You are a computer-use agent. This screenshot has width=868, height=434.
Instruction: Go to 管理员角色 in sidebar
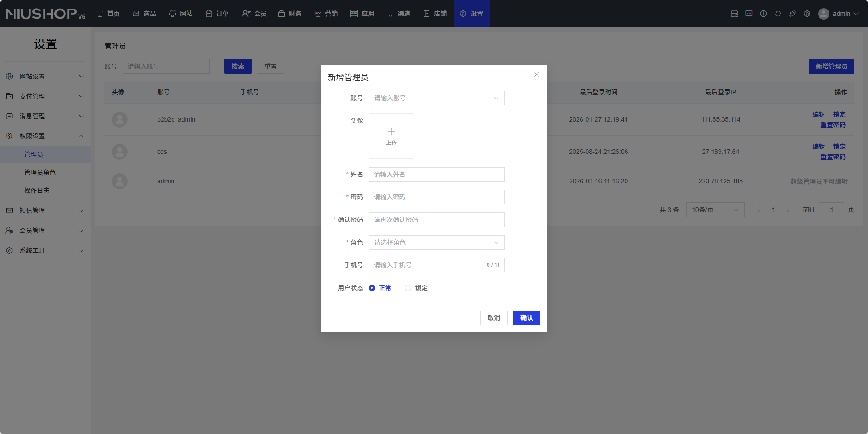coord(40,173)
